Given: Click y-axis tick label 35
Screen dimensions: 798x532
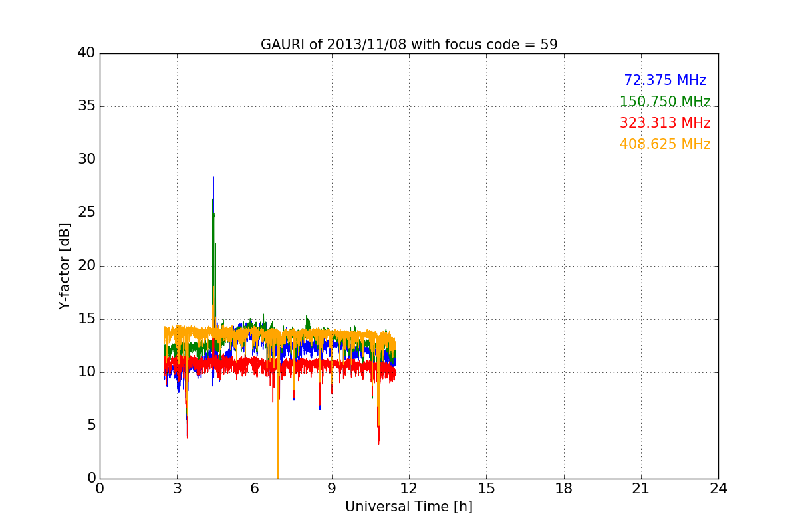Looking at the screenshot, I should pyautogui.click(x=87, y=106).
